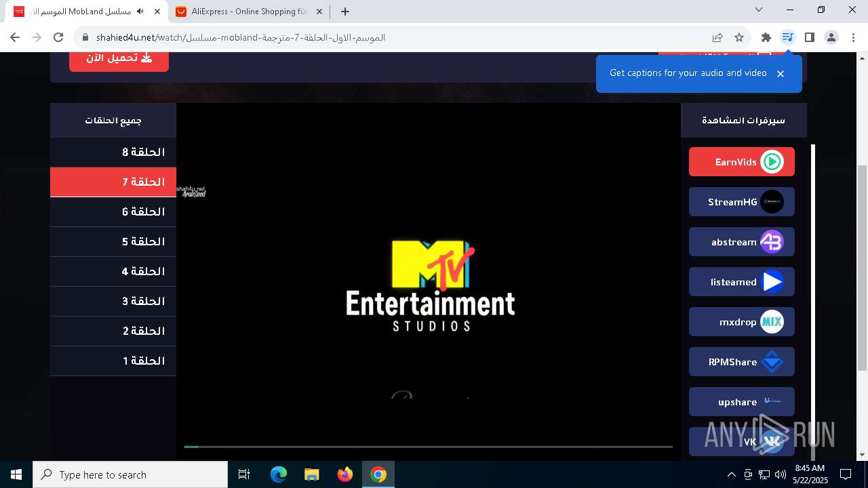Close the MobLand tab
868x488 pixels.
pos(157,12)
